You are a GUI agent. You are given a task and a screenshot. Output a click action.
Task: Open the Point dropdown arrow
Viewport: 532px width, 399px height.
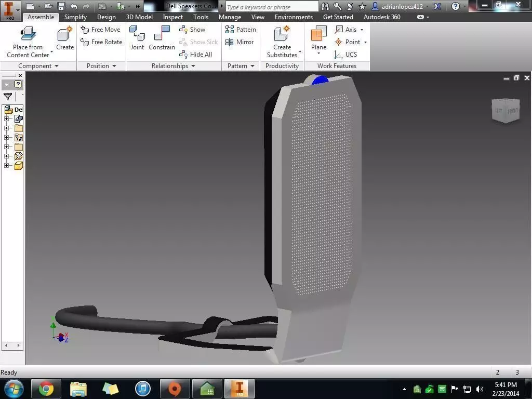(365, 43)
